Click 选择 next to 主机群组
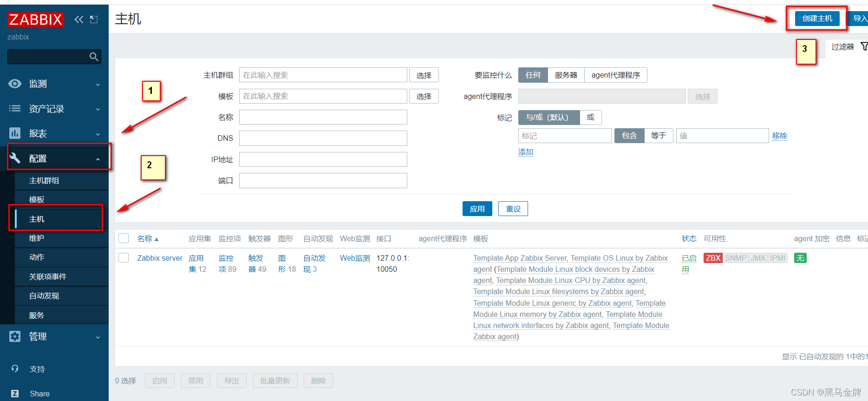Image resolution: width=868 pixels, height=401 pixels. [424, 75]
